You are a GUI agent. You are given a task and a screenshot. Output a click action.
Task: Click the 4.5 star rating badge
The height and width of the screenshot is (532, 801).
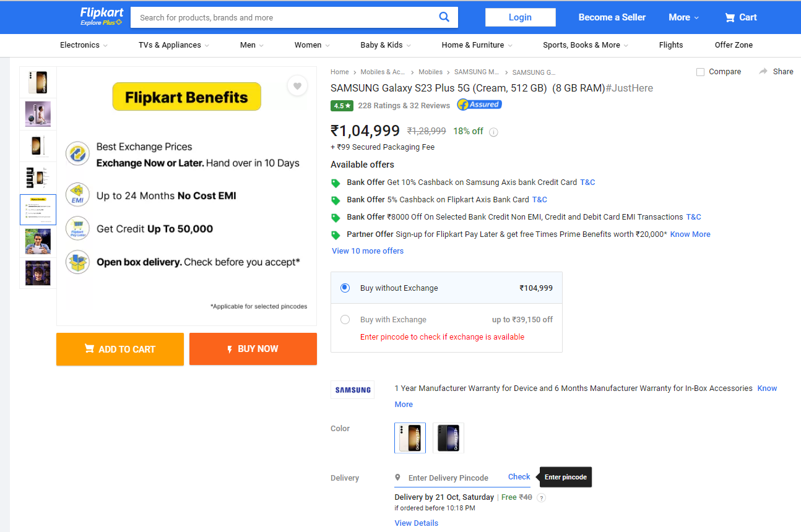[342, 106]
